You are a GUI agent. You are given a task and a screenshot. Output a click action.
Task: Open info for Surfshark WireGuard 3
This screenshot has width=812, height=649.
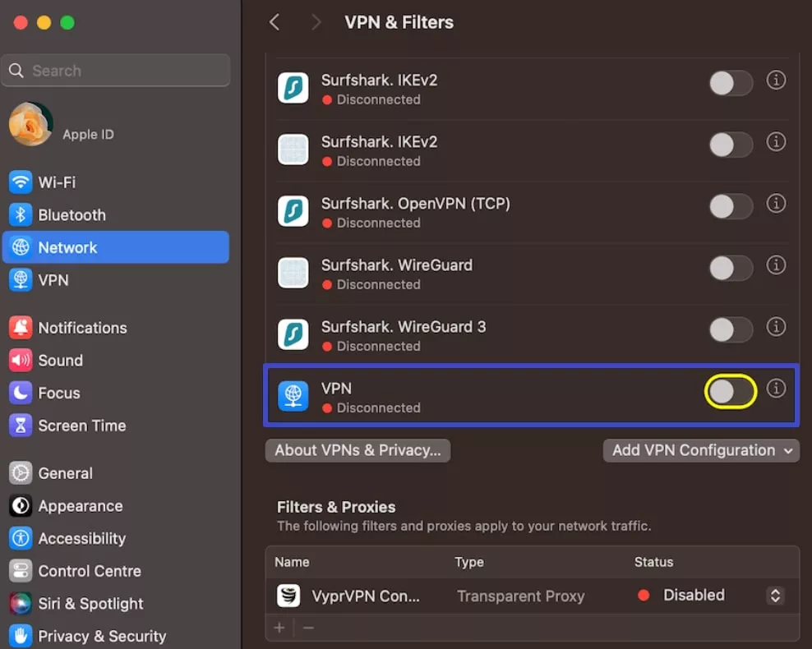point(776,326)
